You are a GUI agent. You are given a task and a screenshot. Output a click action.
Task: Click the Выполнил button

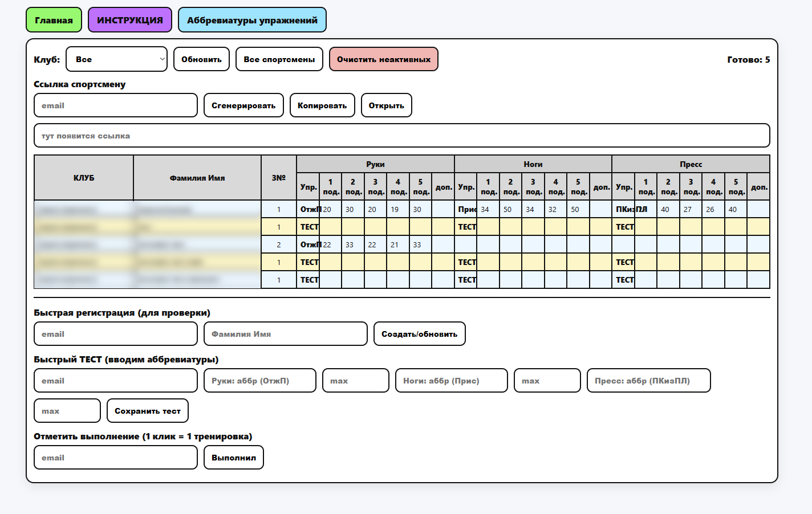[233, 458]
